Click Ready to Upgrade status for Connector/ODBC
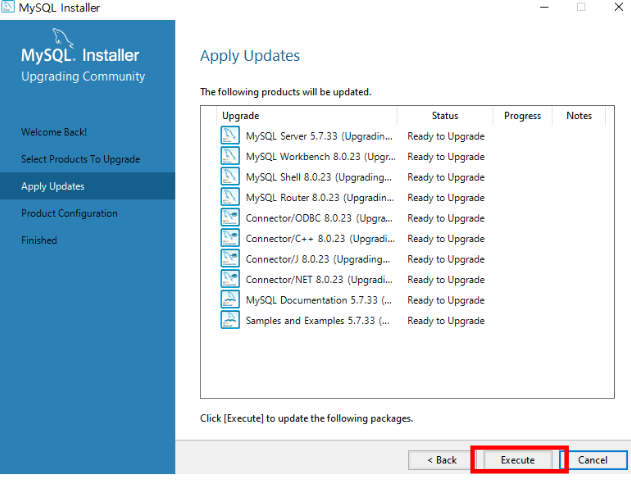This screenshot has height=481, width=631. 446,219
